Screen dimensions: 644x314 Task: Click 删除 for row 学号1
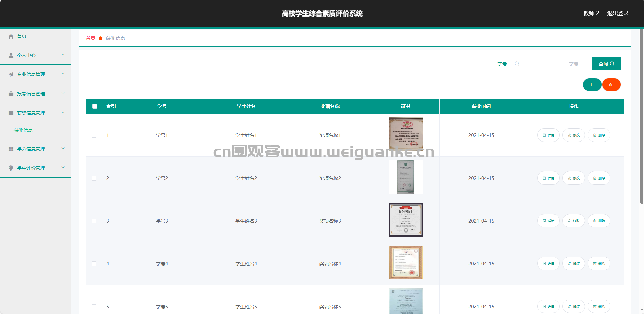click(x=599, y=135)
